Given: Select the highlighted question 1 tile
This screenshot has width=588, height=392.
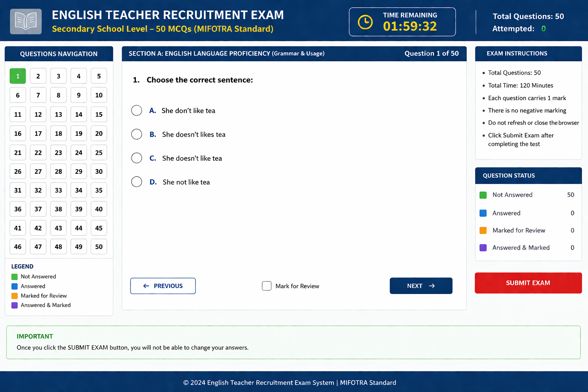Looking at the screenshot, I should coord(18,76).
